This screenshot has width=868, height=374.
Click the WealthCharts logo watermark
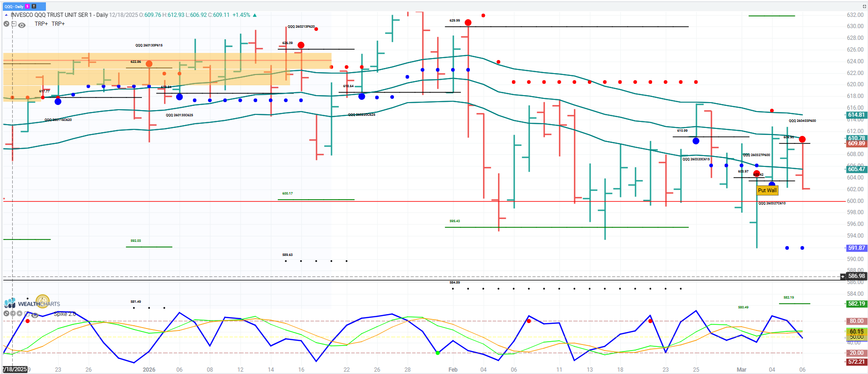tap(33, 304)
